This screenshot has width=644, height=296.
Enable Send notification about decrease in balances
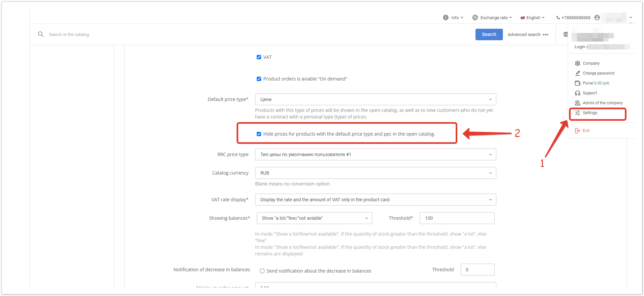tap(262, 271)
